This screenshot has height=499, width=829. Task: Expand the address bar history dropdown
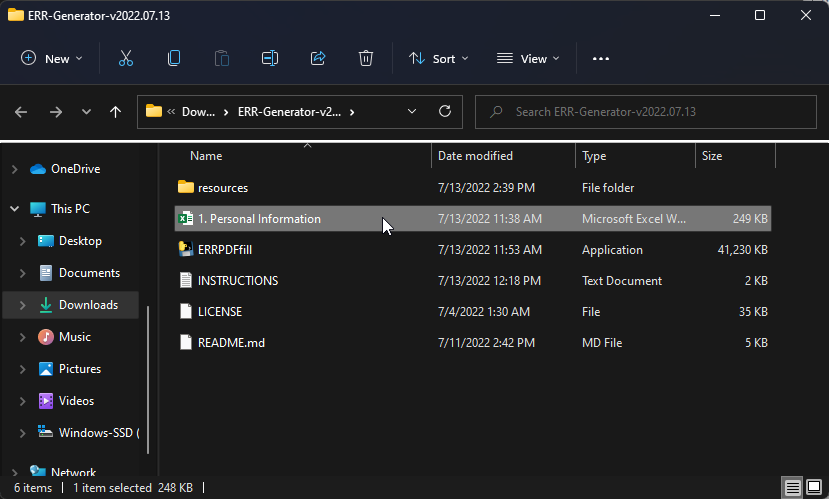[412, 112]
